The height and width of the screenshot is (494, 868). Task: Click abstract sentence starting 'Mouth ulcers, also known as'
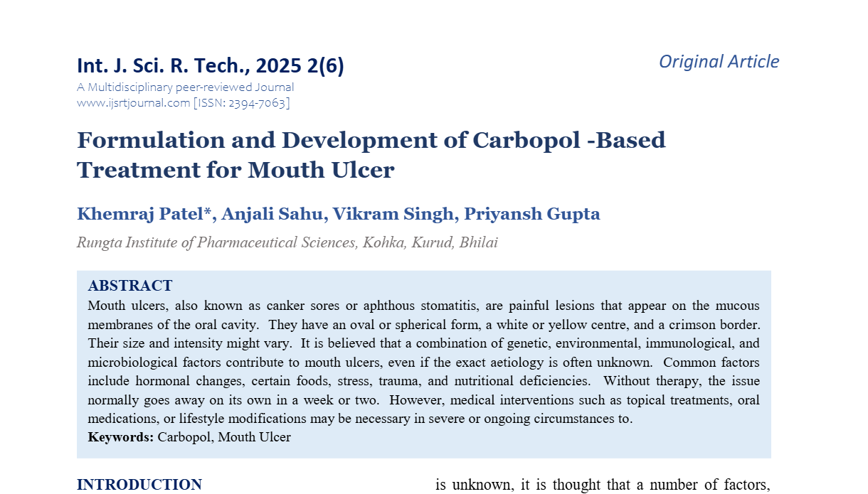424,306
